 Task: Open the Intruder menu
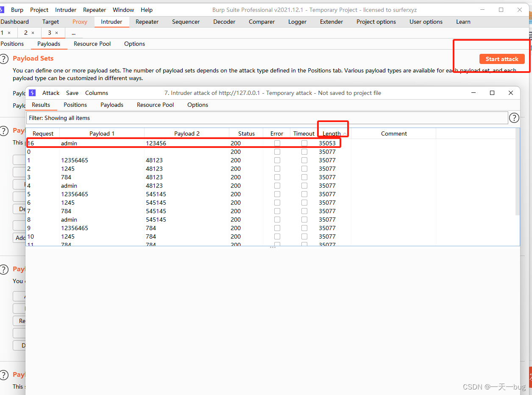click(x=66, y=10)
